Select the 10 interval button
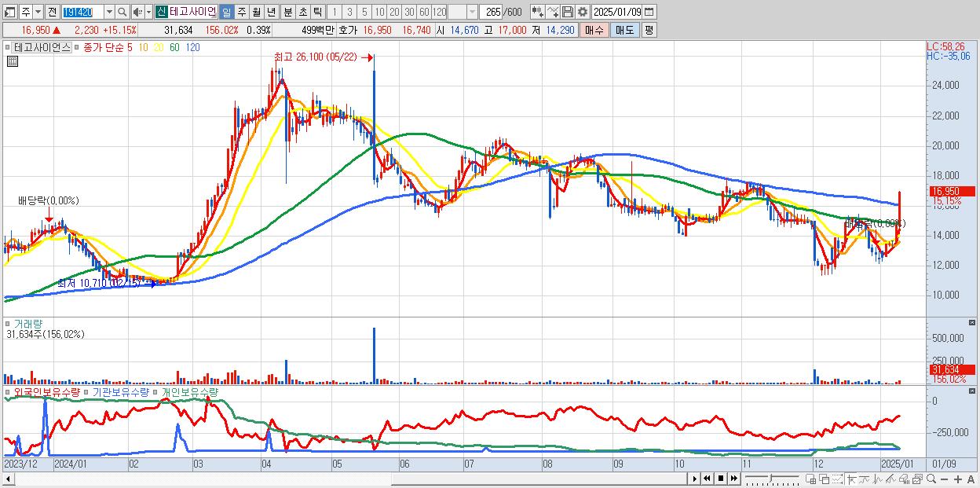Screen dimensions: 980x488 tap(379, 12)
